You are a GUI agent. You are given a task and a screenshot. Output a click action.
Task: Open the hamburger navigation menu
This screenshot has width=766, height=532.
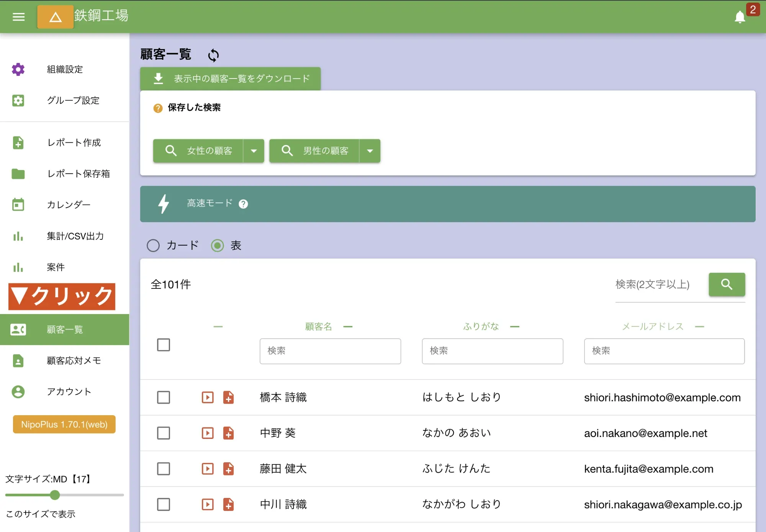(18, 17)
